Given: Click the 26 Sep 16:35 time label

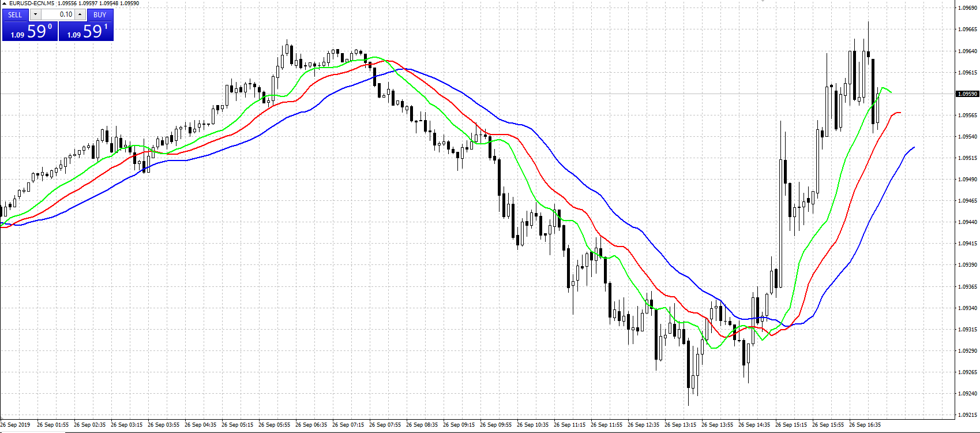Looking at the screenshot, I should [x=865, y=425].
